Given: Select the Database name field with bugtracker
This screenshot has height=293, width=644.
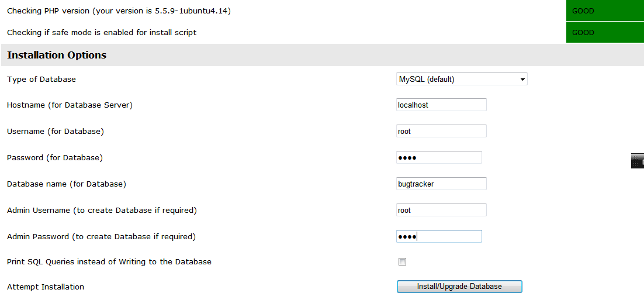Looking at the screenshot, I should click(442, 184).
